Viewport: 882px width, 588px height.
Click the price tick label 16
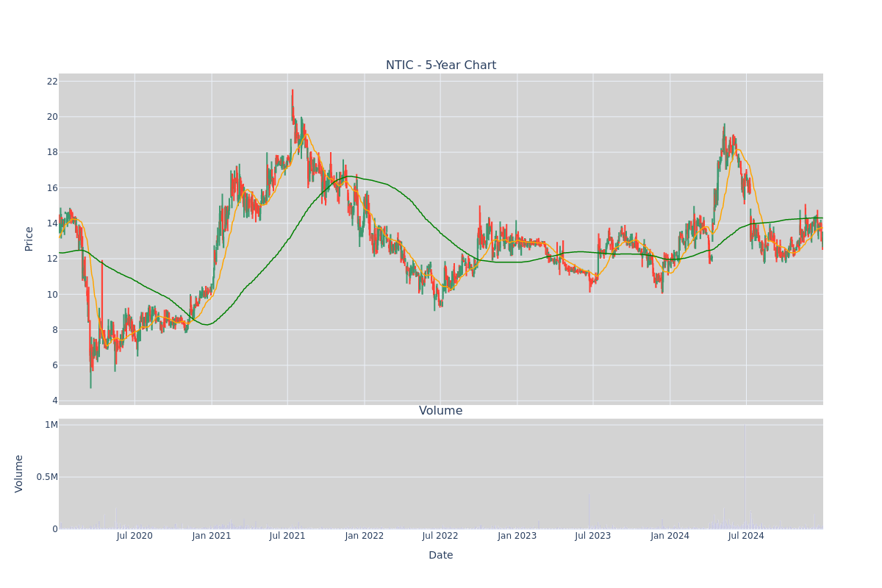coord(52,187)
